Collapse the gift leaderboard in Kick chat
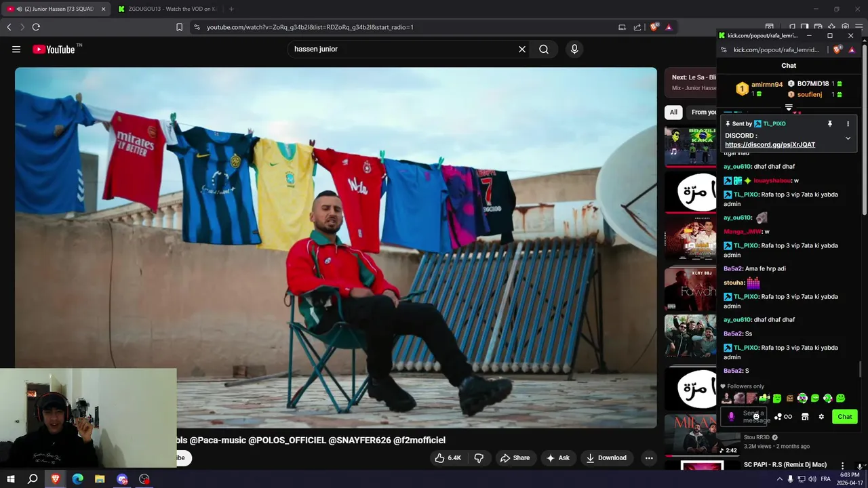This screenshot has height=488, width=868. [789, 108]
